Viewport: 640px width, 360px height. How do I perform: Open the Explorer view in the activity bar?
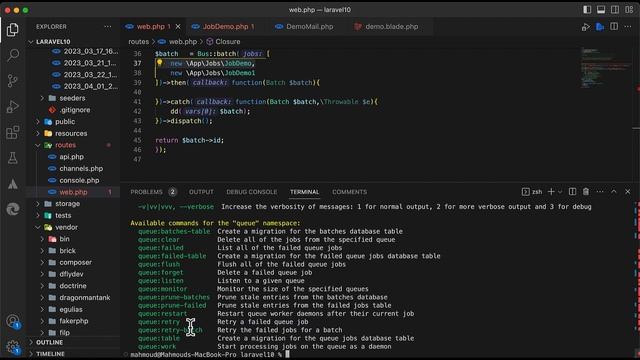[x=13, y=30]
